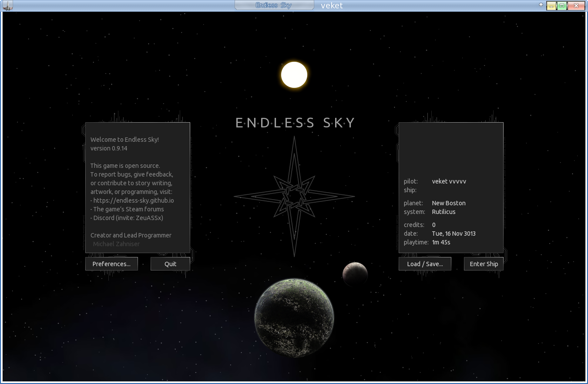Click Enter Ship to start playing
This screenshot has width=588, height=384.
click(484, 264)
